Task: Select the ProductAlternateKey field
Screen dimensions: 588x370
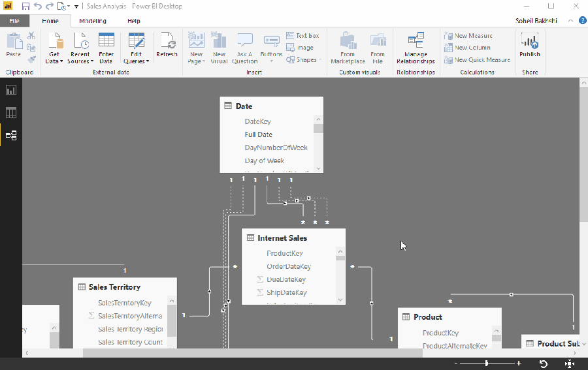Action: [455, 346]
